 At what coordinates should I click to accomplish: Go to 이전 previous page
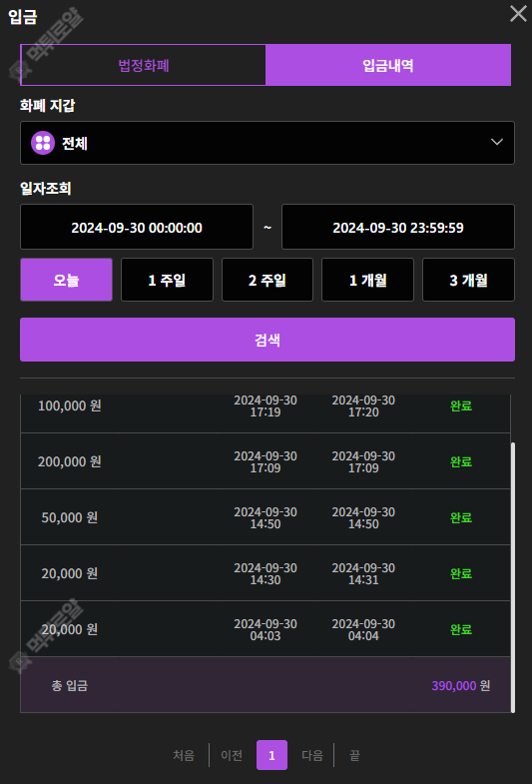(232, 755)
